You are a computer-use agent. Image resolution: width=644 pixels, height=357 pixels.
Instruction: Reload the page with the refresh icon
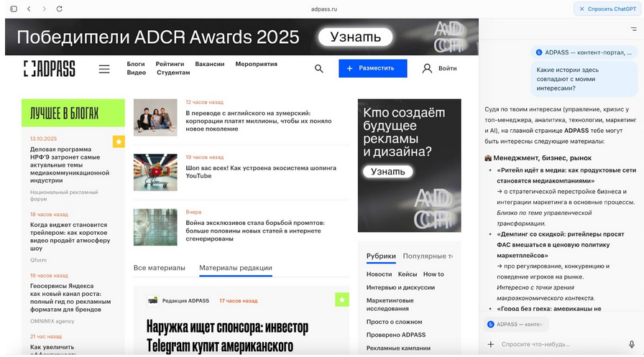[59, 9]
